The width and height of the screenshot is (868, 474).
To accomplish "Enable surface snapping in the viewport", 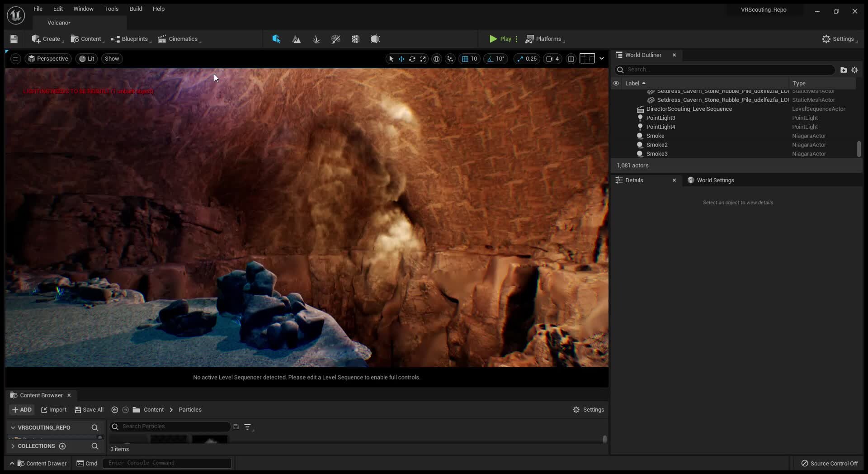I will coord(450,59).
